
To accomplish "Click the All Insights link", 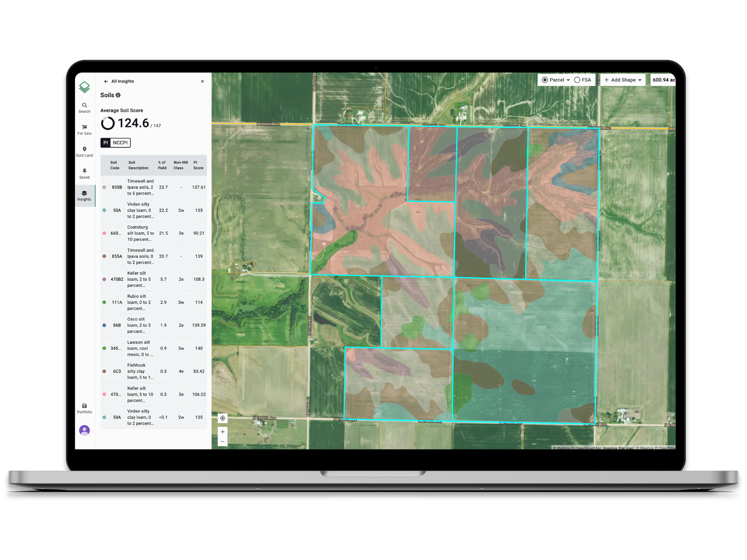I will coord(123,81).
